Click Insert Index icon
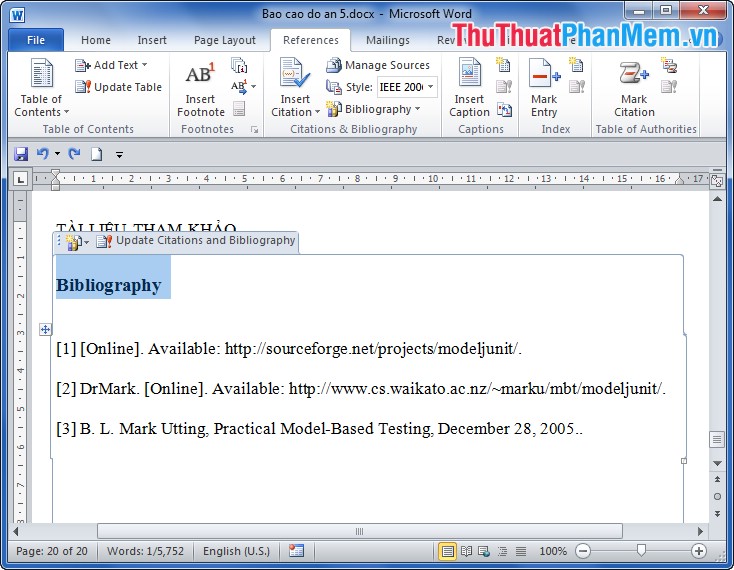This screenshot has height=570, width=734. click(x=576, y=65)
